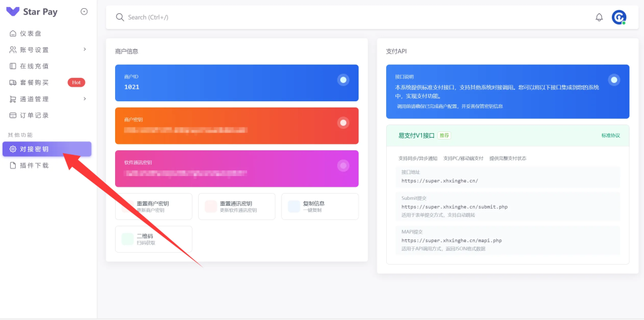Click the 二维码 scan button

point(153,239)
